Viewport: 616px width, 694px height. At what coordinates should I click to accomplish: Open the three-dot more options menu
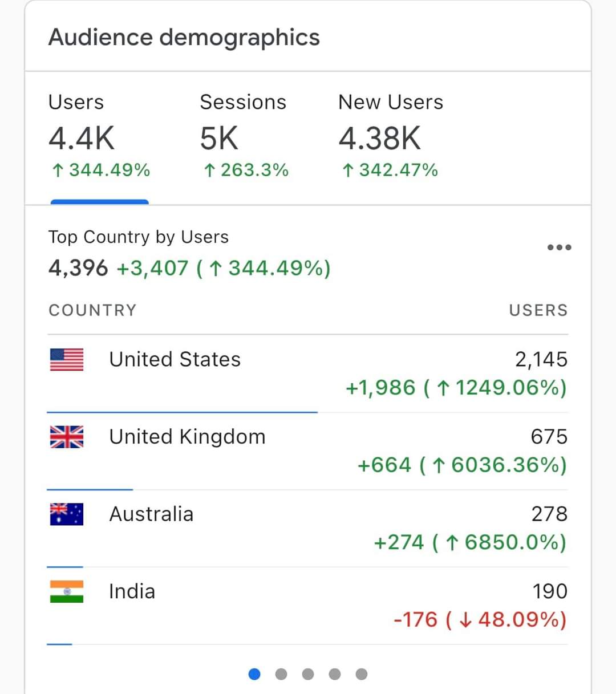pos(559,247)
